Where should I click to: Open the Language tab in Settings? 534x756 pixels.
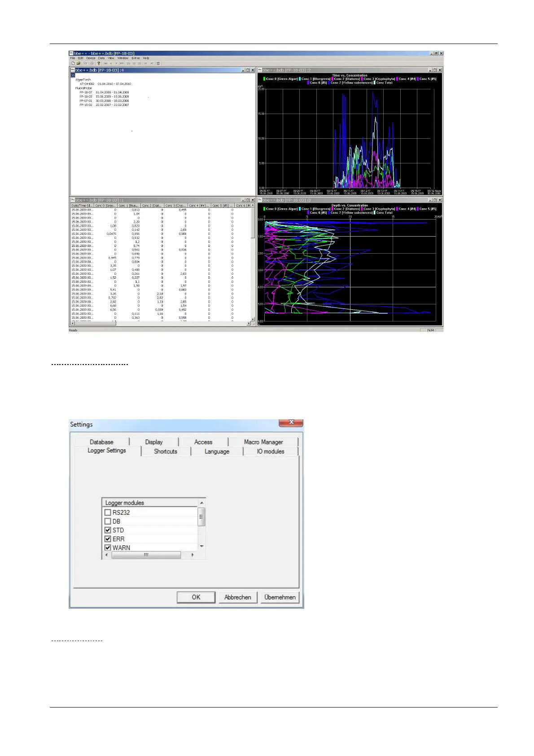click(217, 452)
